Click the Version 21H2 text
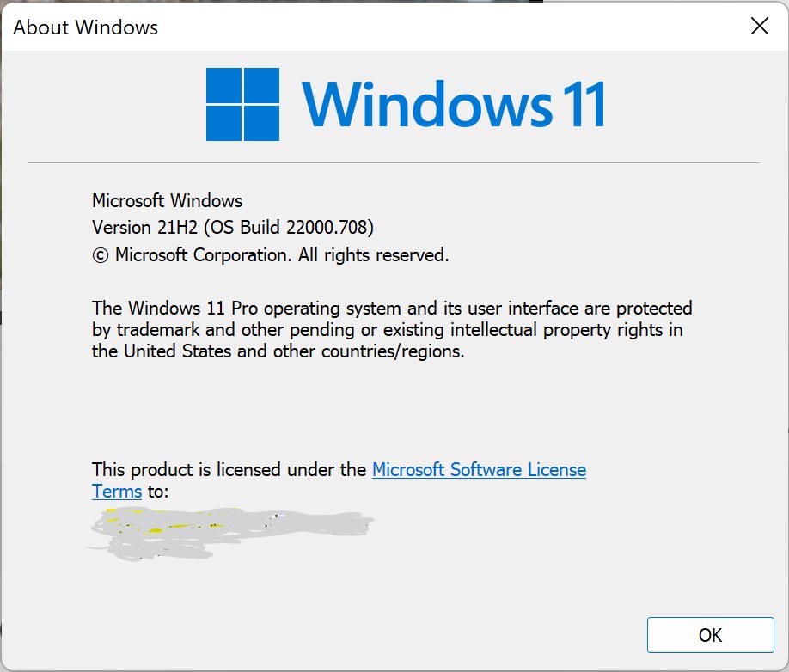The height and width of the screenshot is (672, 789). click(x=145, y=228)
